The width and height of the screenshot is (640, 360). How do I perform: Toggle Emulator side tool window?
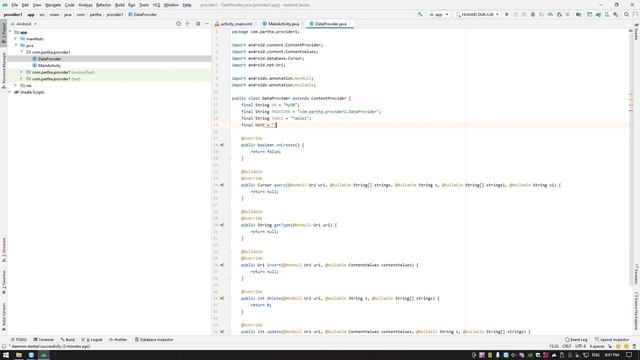click(x=636, y=274)
